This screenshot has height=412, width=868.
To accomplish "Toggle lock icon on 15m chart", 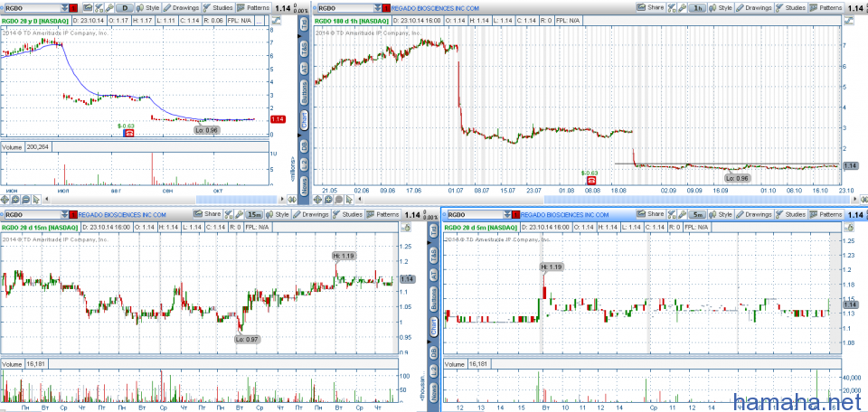I will 406,228.
